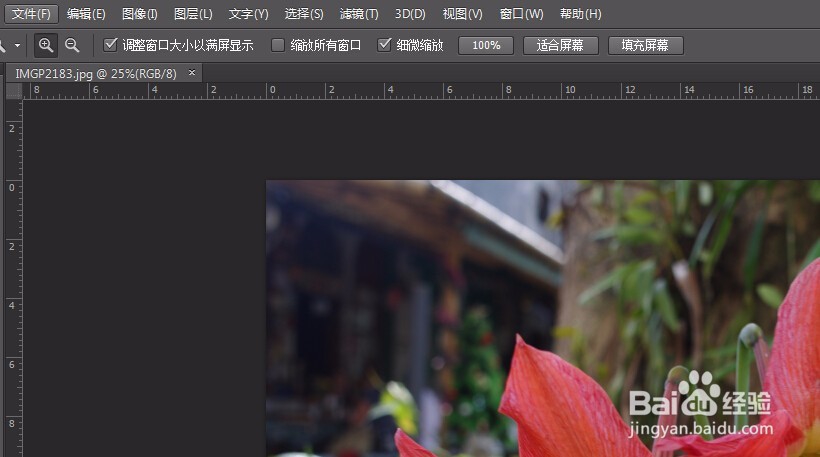Open the 文字(Y) menu
Viewport: 820px width, 457px height.
pyautogui.click(x=248, y=14)
